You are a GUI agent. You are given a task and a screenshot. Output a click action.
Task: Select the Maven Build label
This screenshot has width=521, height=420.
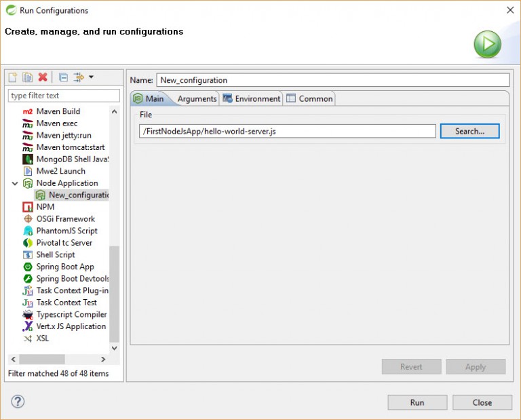pyautogui.click(x=58, y=111)
